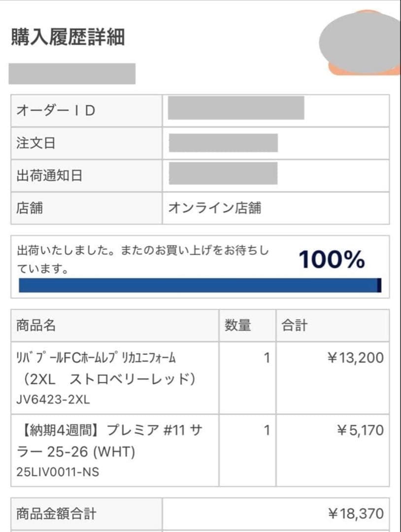Screen dimensions: 401x532
Task: Click the redacted bar below the heading
Action: pos(72,73)
